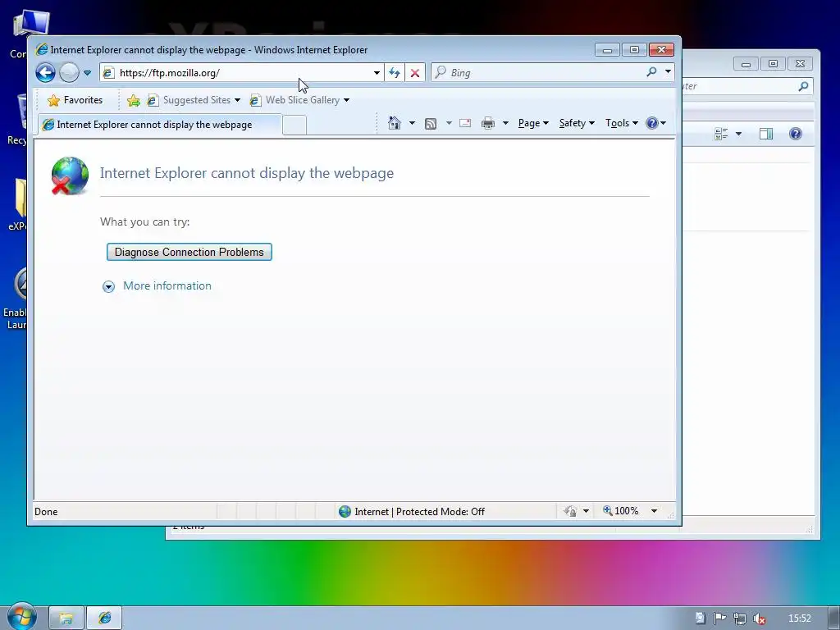840x630 pixels.
Task: Print the page with printer icon
Action: 488,124
